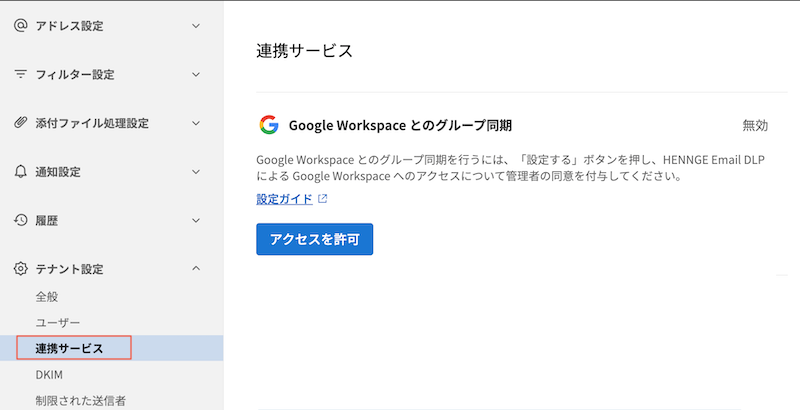Open 履歴 menu section
This screenshot has height=410, width=800.
click(x=46, y=220)
